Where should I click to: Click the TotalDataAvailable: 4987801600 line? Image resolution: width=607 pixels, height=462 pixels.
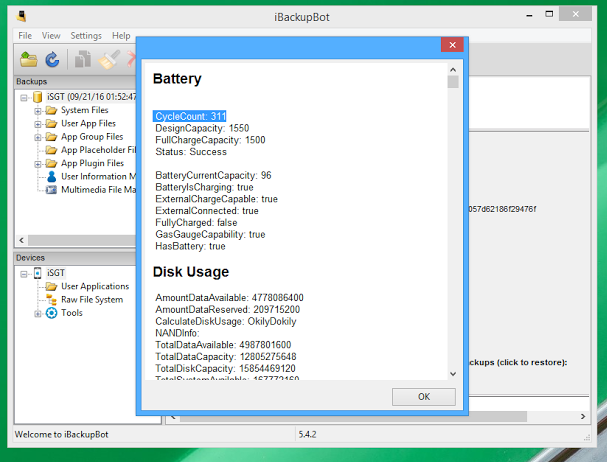[223, 345]
